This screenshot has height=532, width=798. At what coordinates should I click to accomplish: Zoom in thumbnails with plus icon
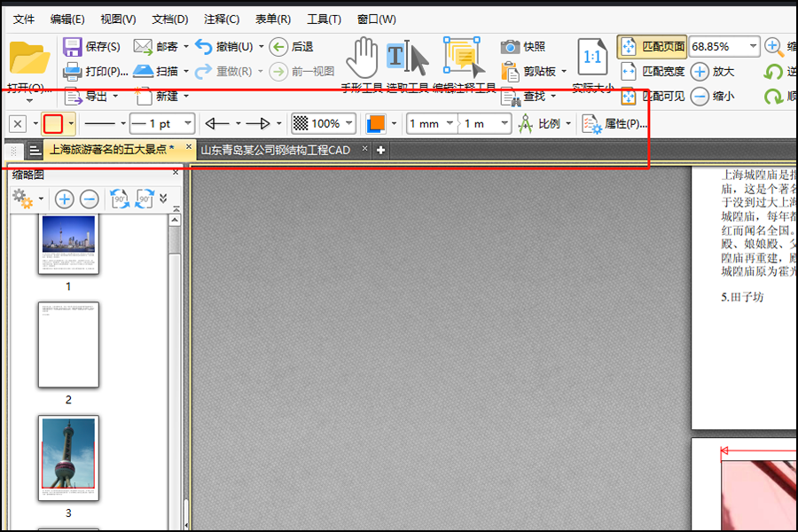[65, 199]
